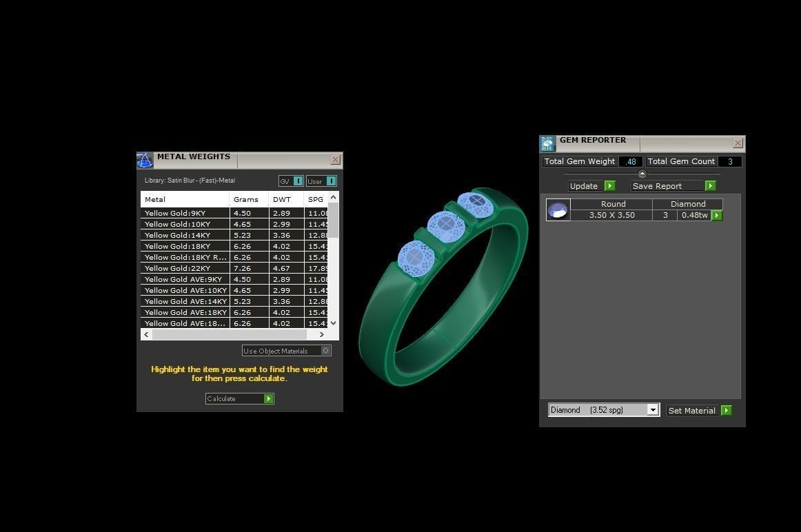Click the green Set Material arrow icon
Viewport: 801px width, 532px height.
[x=727, y=411]
